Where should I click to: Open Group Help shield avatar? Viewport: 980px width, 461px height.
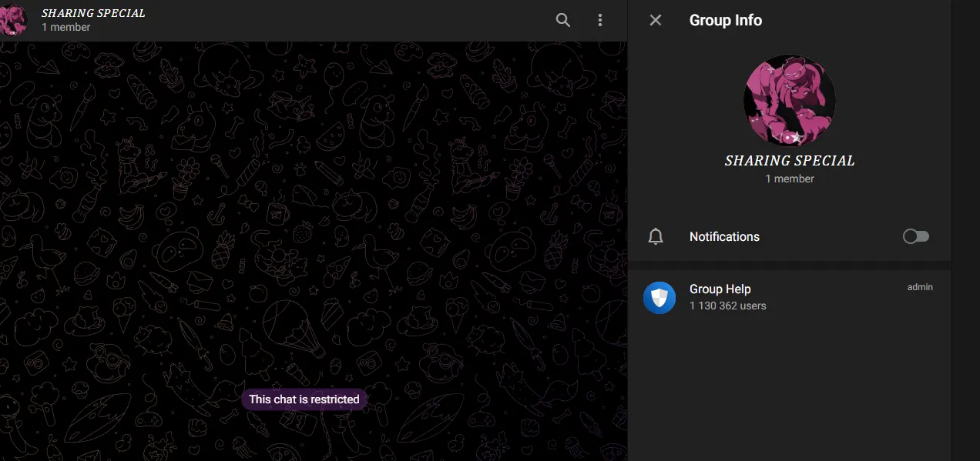coord(659,297)
